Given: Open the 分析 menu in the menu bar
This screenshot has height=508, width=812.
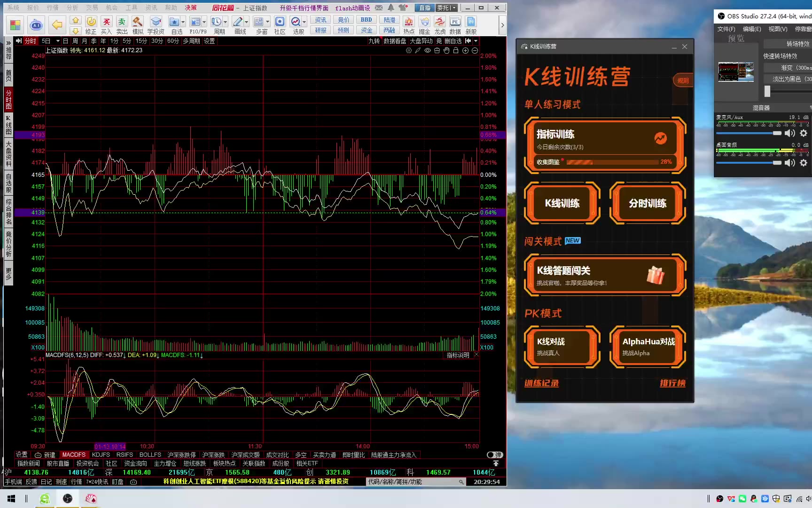Looking at the screenshot, I should coord(72,8).
